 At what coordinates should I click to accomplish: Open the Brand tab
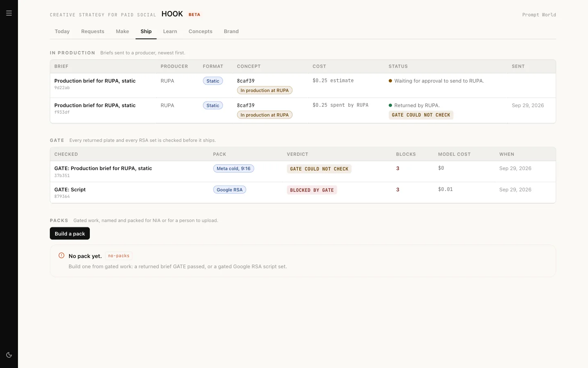231,31
